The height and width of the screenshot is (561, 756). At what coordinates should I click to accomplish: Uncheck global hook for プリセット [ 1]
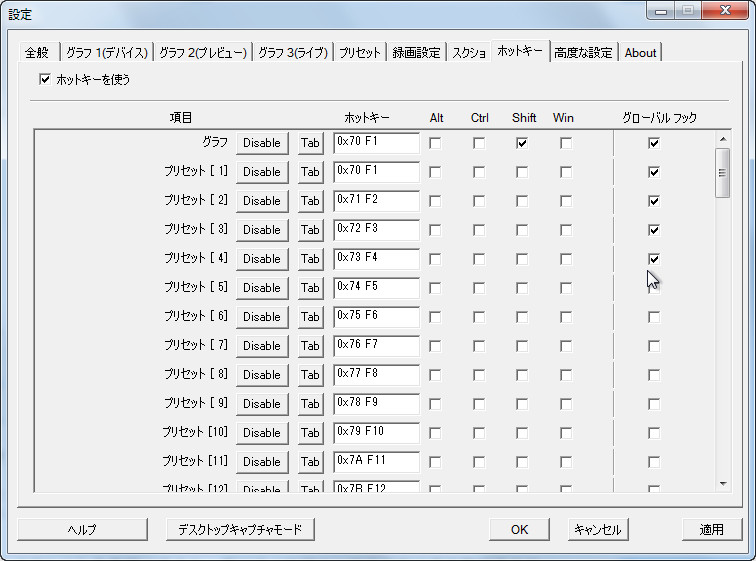[654, 172]
